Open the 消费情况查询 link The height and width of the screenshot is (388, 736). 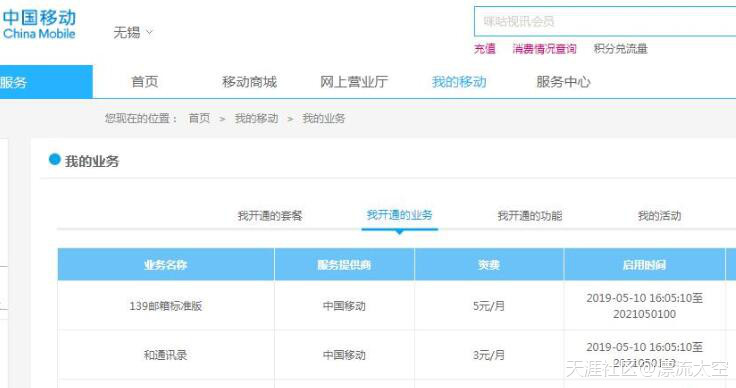[x=544, y=49]
